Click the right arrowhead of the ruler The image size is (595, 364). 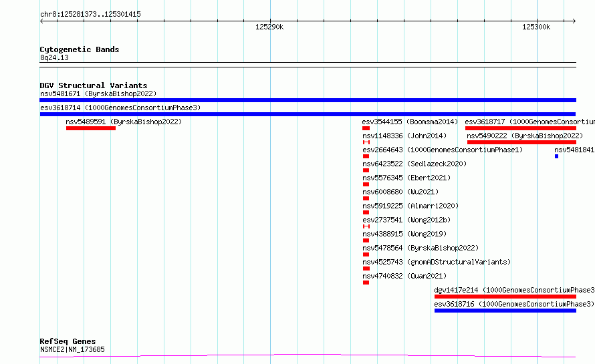(574, 21)
